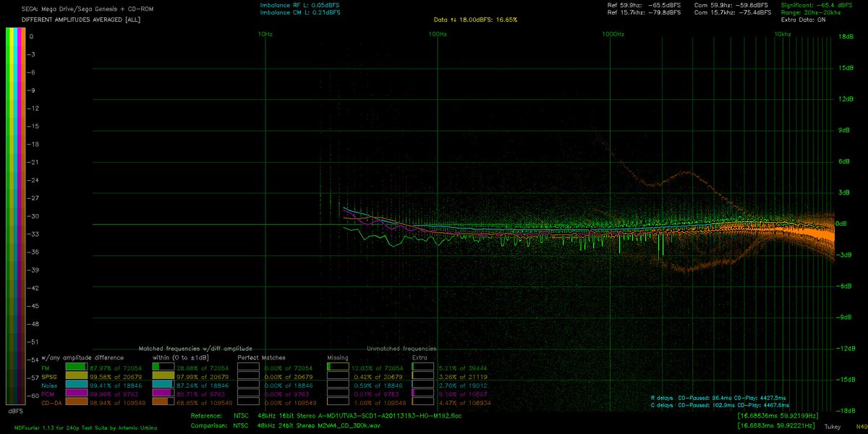This screenshot has width=868, height=434.
Task: Click the 'Tukey' window label
Action: [833, 427]
